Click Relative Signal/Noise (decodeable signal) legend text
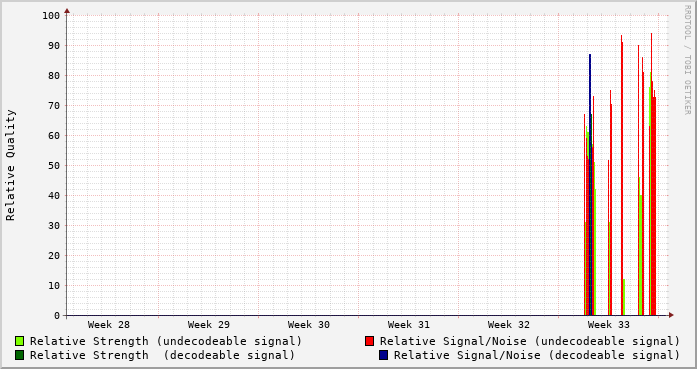 (537, 355)
